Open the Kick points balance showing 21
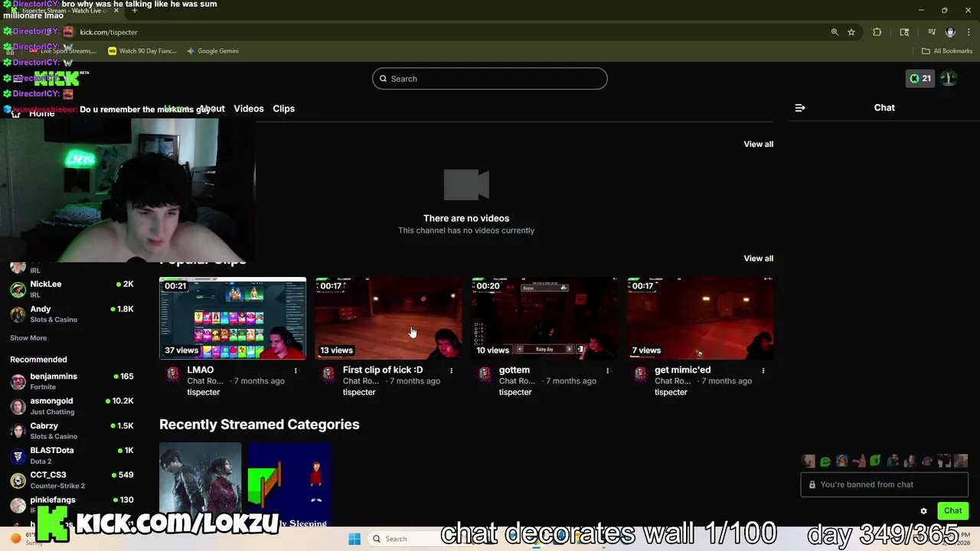 pos(920,78)
